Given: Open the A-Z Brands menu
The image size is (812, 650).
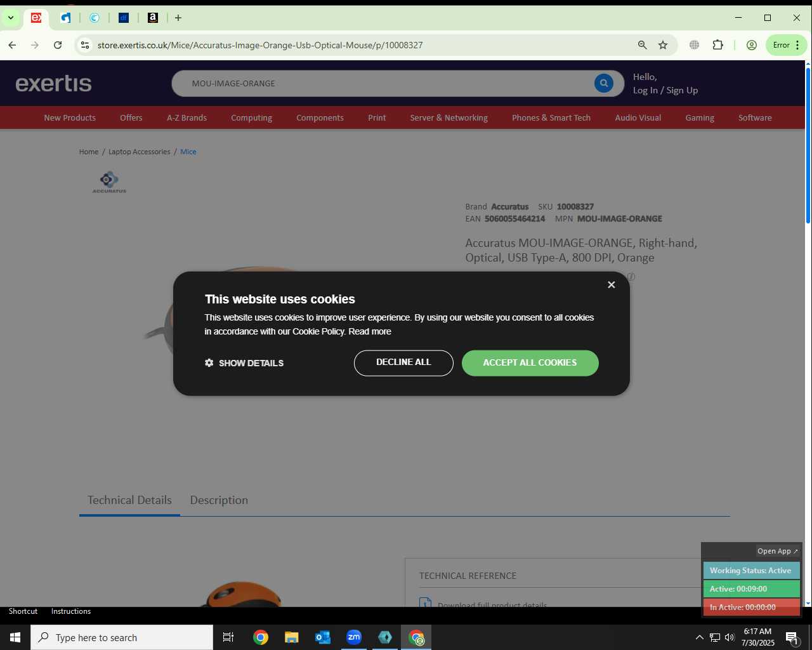Looking at the screenshot, I should point(187,117).
